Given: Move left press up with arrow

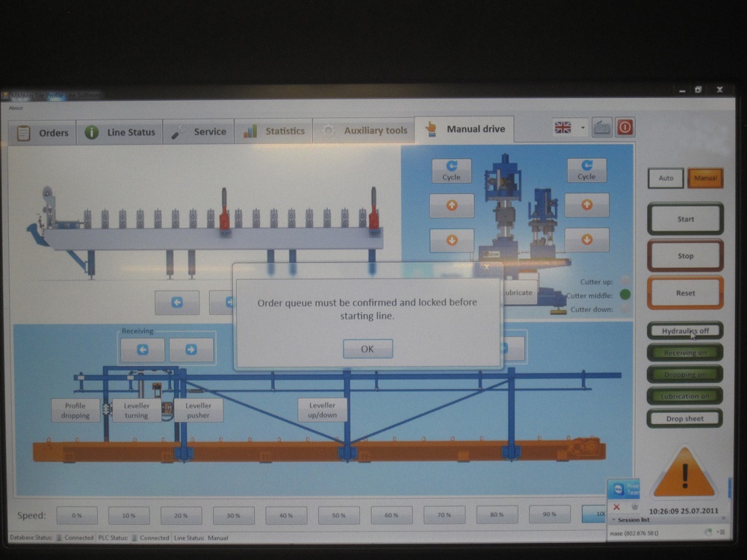Looking at the screenshot, I should coord(452,205).
